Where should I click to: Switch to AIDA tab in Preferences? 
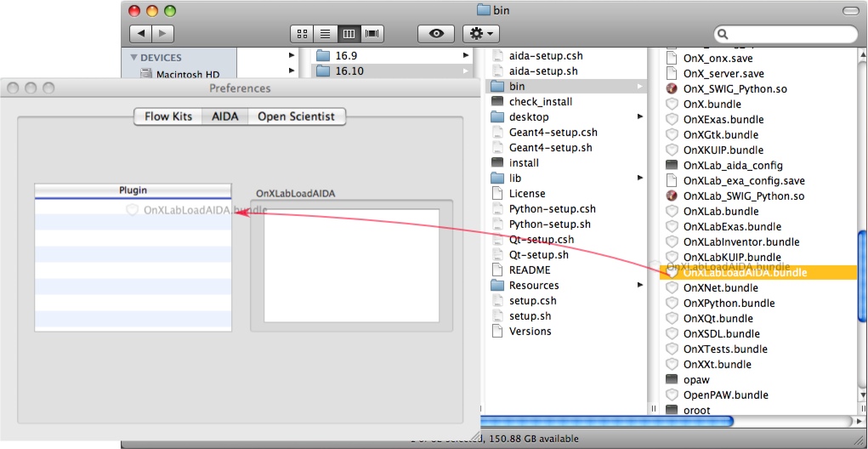click(225, 117)
